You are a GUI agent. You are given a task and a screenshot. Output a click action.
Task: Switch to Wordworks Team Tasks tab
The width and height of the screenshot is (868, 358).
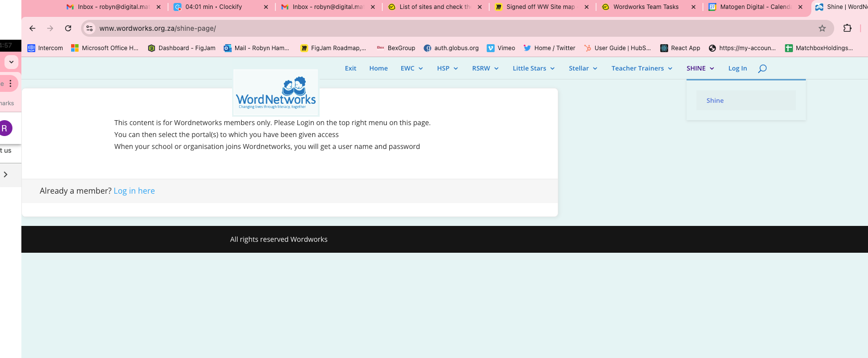[x=645, y=7]
